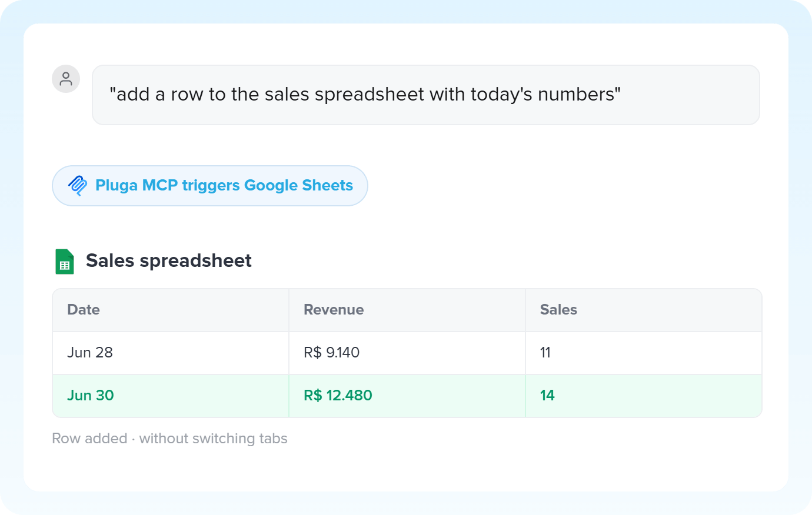Viewport: 812px width, 515px height.
Task: Select the Date column header
Action: [x=171, y=310]
